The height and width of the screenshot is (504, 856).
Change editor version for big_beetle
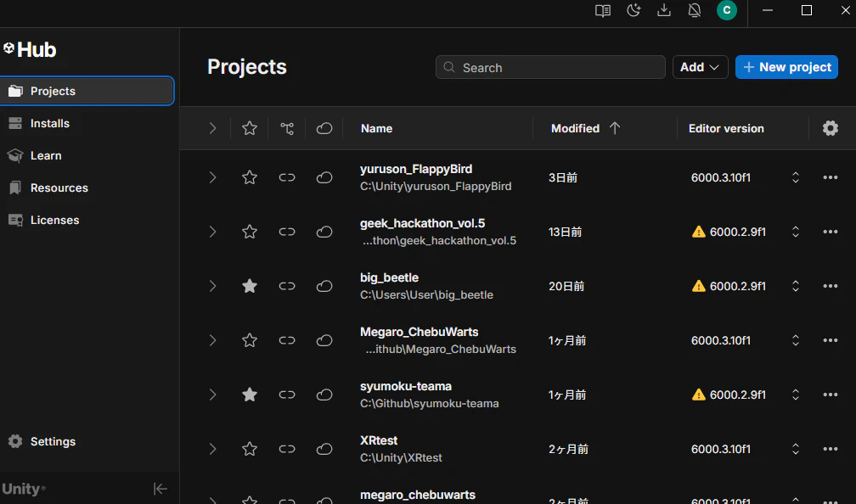coord(796,286)
